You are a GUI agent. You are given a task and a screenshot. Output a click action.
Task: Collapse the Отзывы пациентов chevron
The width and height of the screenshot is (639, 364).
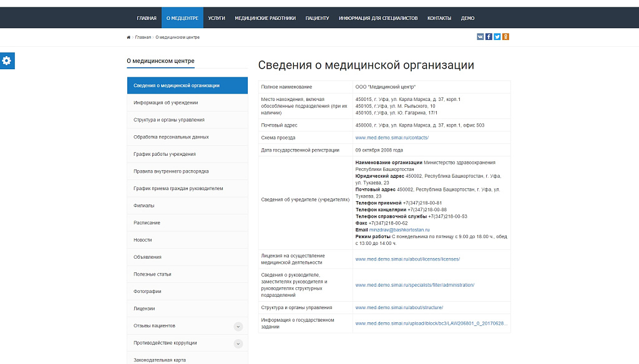[x=238, y=325]
